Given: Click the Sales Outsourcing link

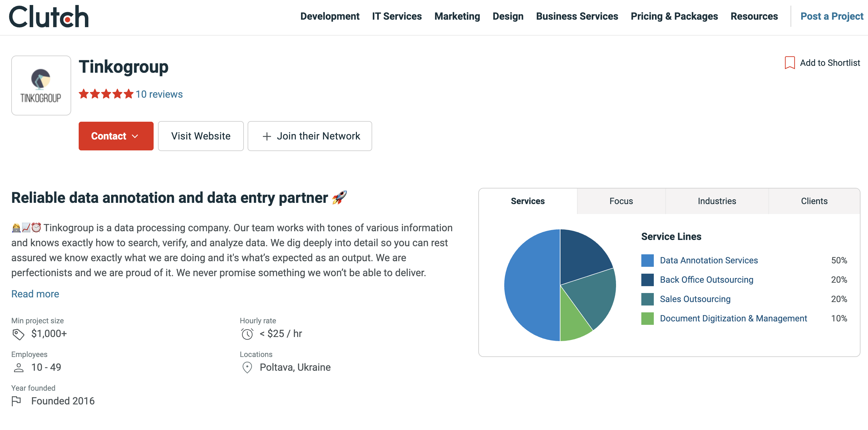Looking at the screenshot, I should click(x=695, y=299).
